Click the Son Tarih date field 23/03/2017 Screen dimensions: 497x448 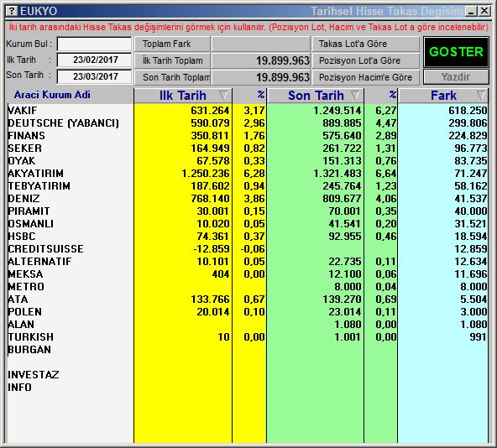click(95, 76)
